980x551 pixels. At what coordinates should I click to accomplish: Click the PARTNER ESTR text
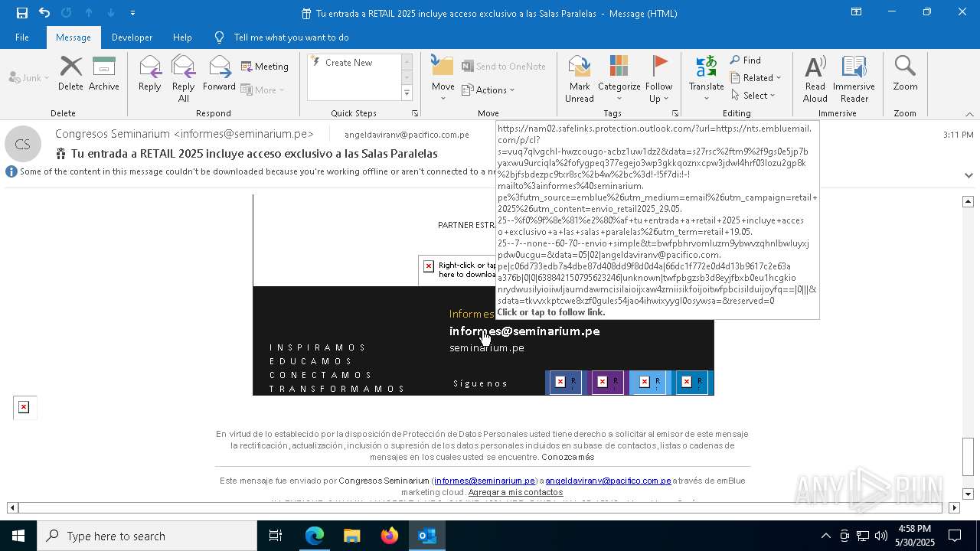(x=466, y=225)
